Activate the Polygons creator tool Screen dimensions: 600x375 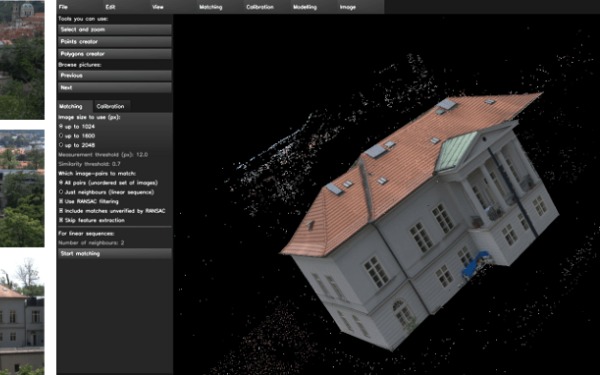pos(115,54)
